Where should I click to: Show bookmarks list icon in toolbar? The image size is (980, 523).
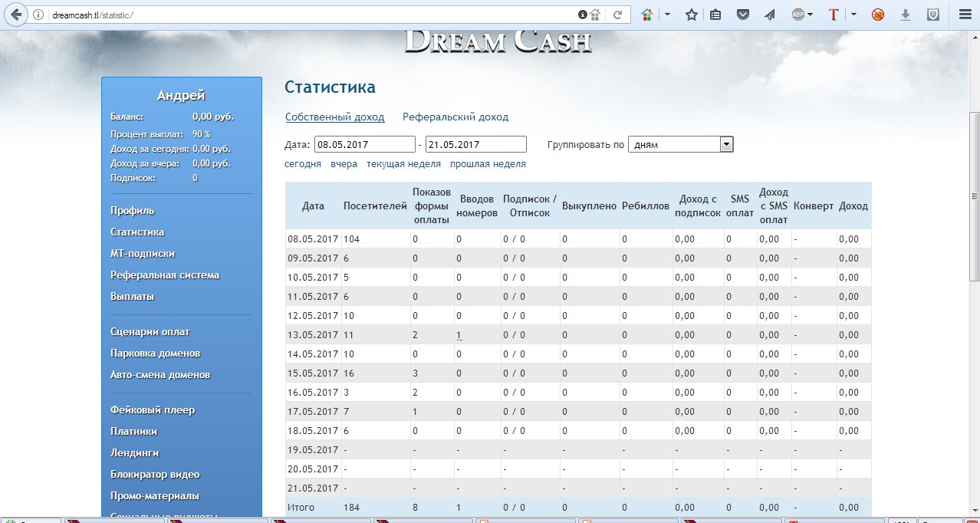[715, 15]
